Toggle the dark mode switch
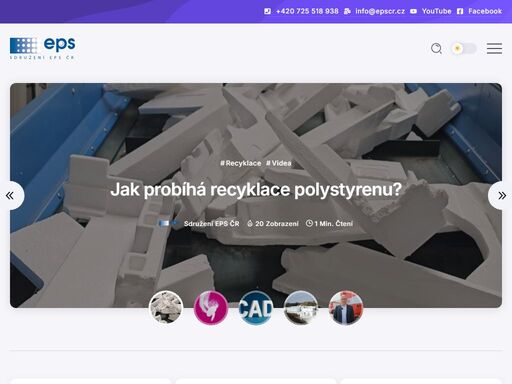Viewport: 512px width, 384px height. (x=464, y=48)
